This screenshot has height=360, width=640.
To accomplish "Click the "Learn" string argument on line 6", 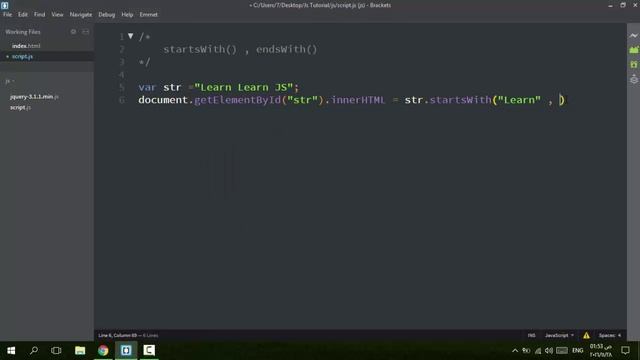I will click(519, 100).
